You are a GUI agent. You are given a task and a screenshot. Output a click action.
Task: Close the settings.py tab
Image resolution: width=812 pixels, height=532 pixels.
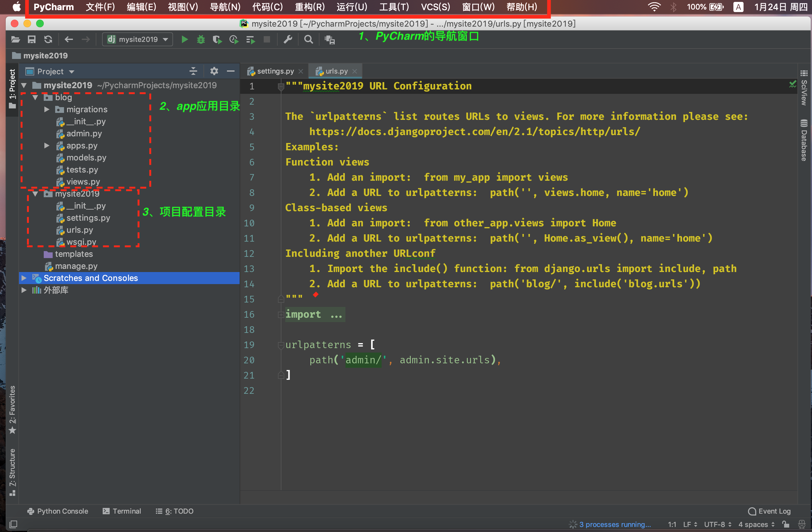(x=300, y=71)
